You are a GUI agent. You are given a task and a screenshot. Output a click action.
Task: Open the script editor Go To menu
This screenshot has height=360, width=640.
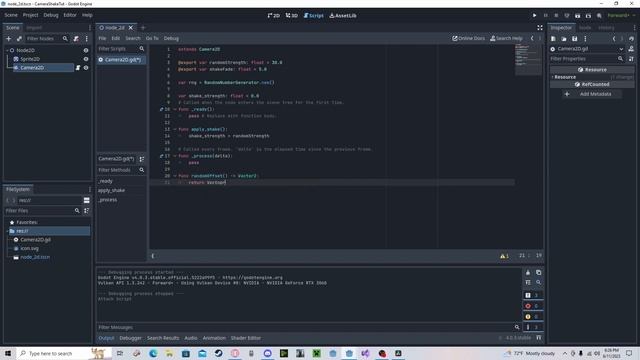[x=152, y=38]
